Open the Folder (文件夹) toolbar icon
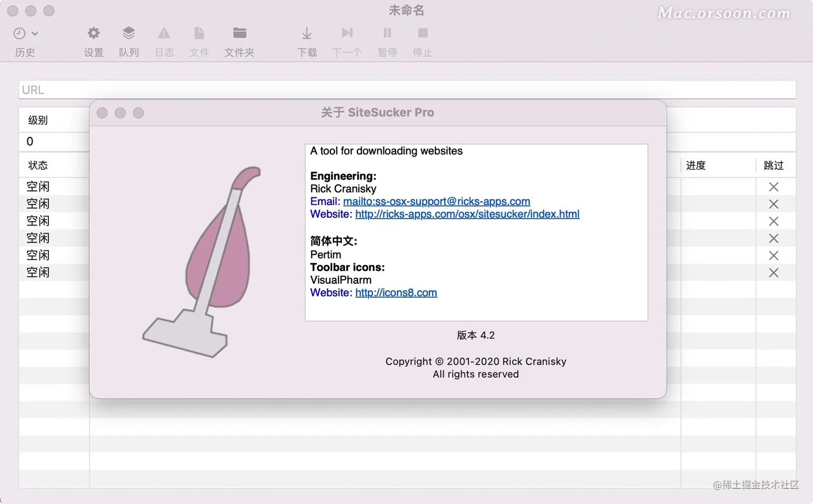813x504 pixels. tap(239, 33)
